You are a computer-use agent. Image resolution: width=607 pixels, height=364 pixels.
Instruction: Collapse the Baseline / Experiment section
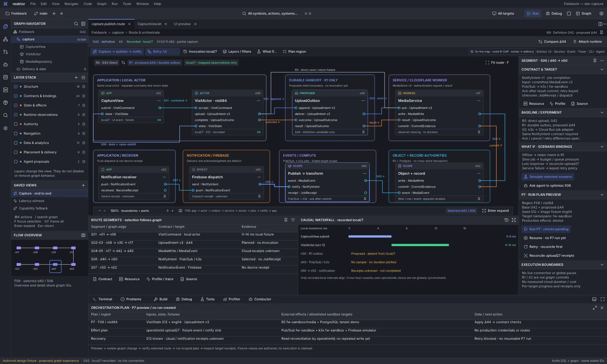point(602,113)
